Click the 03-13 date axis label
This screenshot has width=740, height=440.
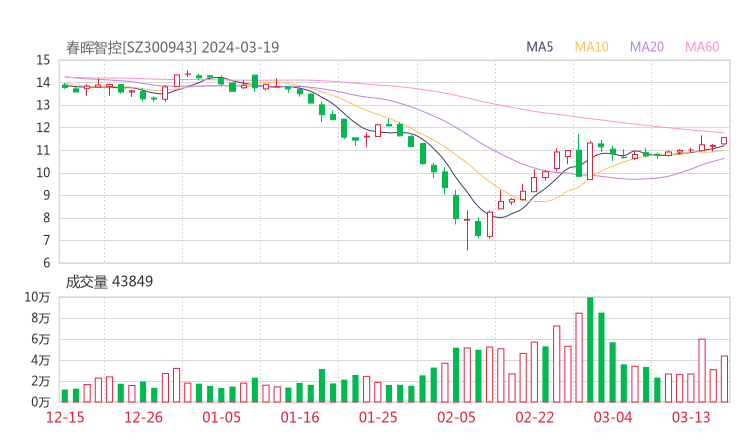[x=691, y=417]
